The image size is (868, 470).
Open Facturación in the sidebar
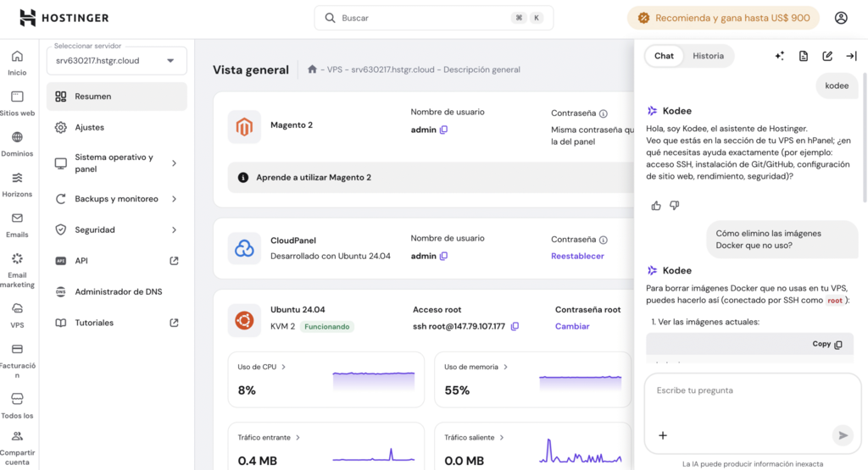pos(17,361)
